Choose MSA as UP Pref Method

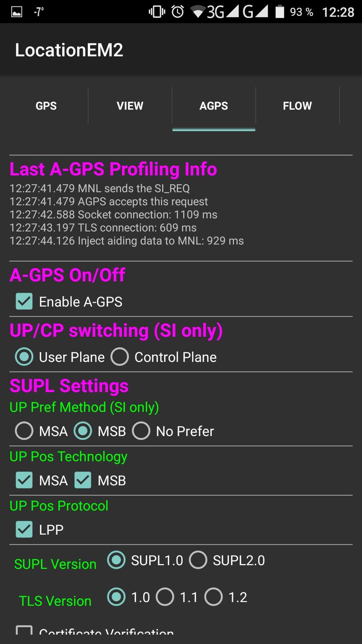(x=24, y=431)
